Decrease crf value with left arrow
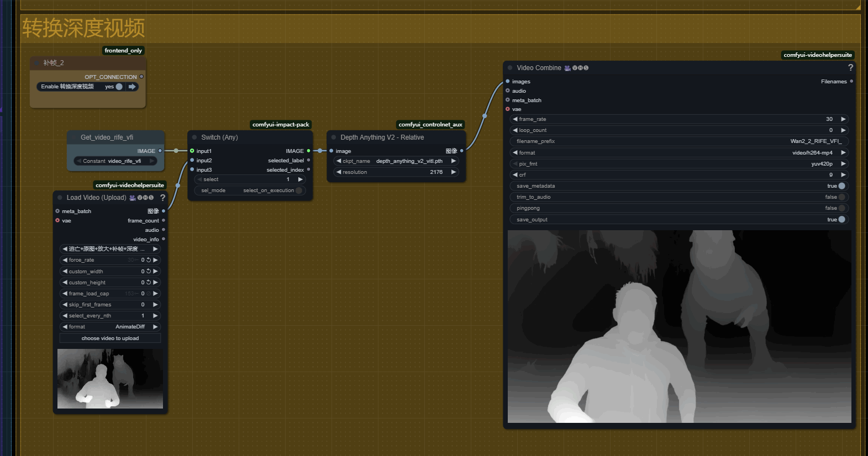Screen dimensions: 868x456 point(515,175)
